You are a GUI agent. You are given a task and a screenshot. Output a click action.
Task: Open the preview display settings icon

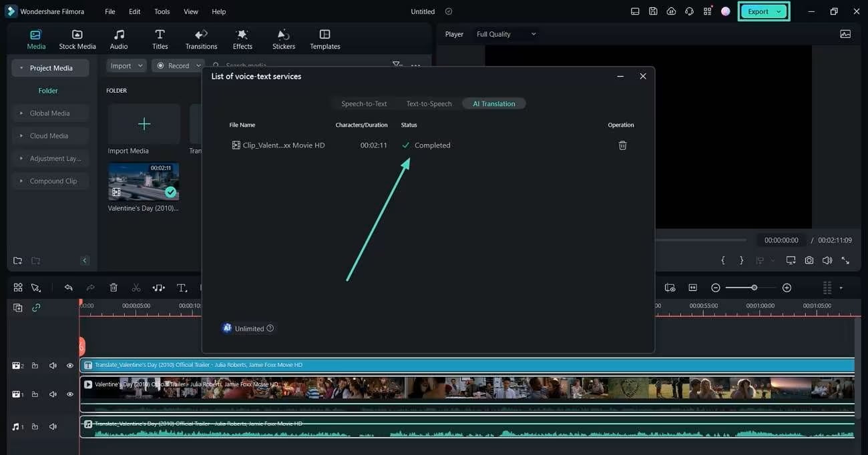791,260
